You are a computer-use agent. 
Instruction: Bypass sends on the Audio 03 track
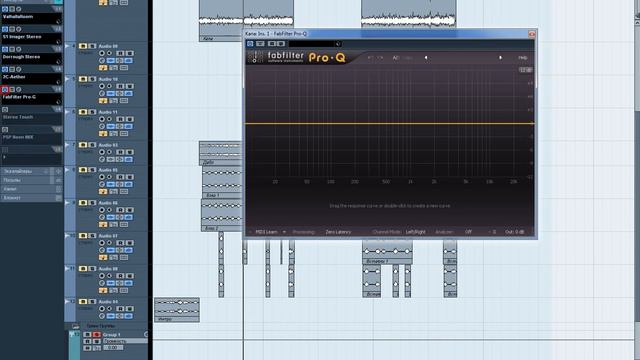pos(129,160)
